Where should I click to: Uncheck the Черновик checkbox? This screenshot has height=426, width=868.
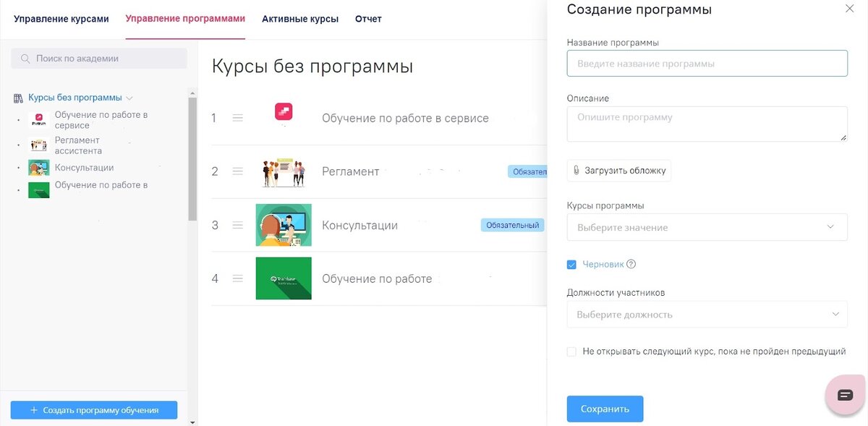click(x=571, y=265)
